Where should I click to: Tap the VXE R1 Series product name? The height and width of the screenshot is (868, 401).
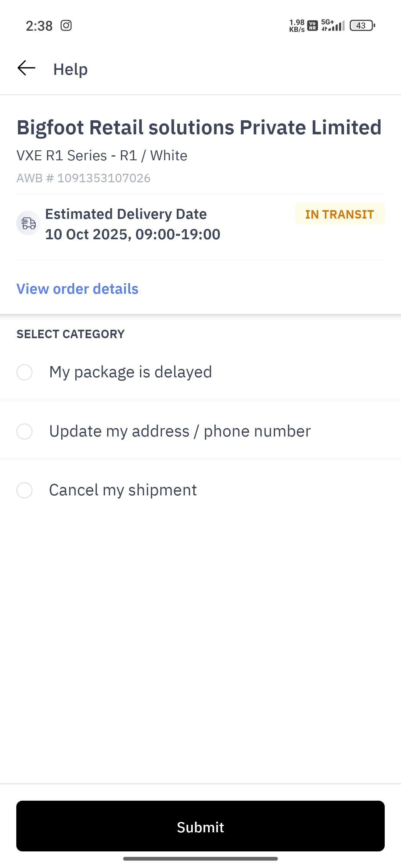(x=102, y=155)
